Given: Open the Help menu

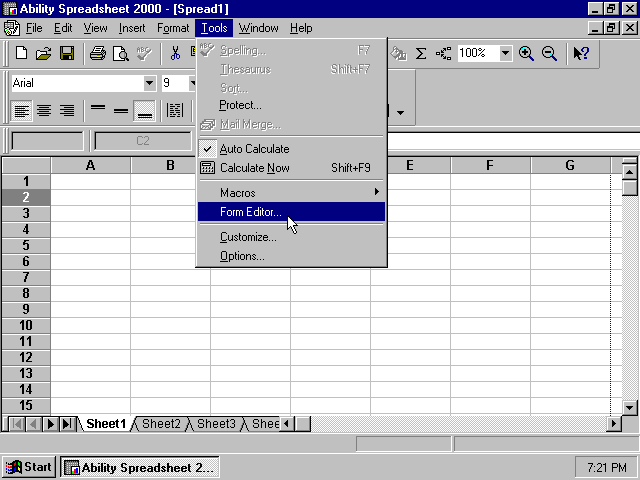Looking at the screenshot, I should coord(301,28).
